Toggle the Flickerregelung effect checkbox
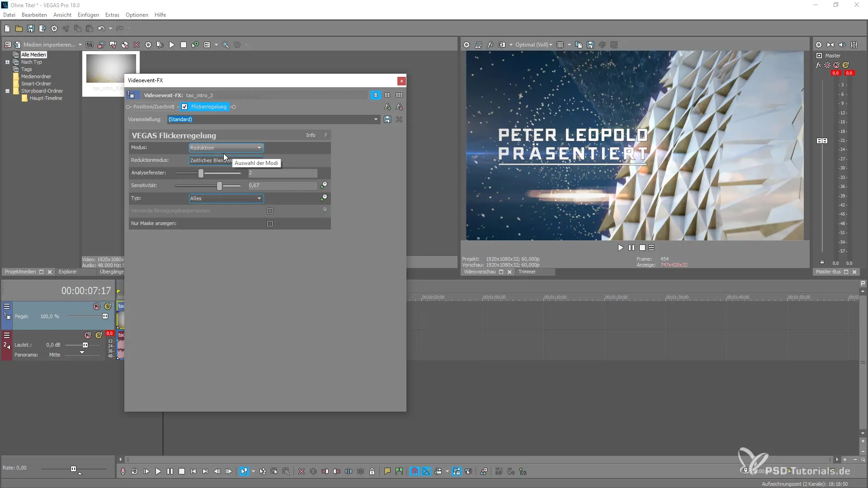Screen dimensions: 868x488 click(x=184, y=107)
